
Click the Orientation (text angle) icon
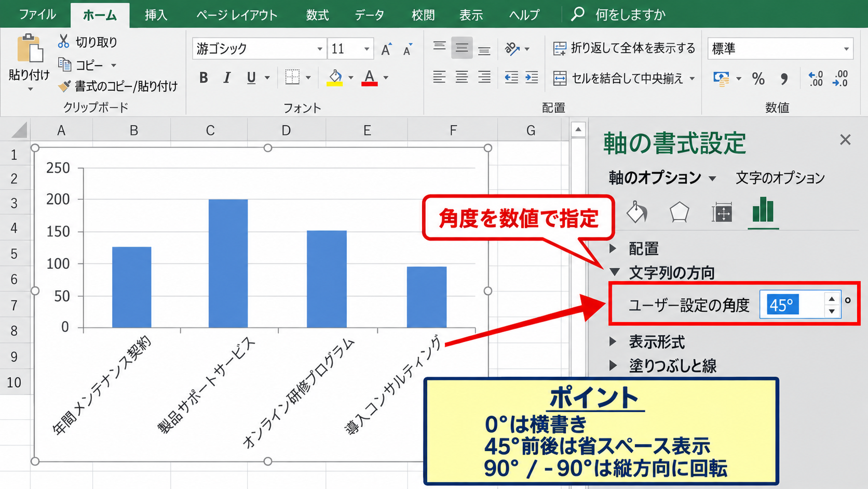tap(512, 49)
